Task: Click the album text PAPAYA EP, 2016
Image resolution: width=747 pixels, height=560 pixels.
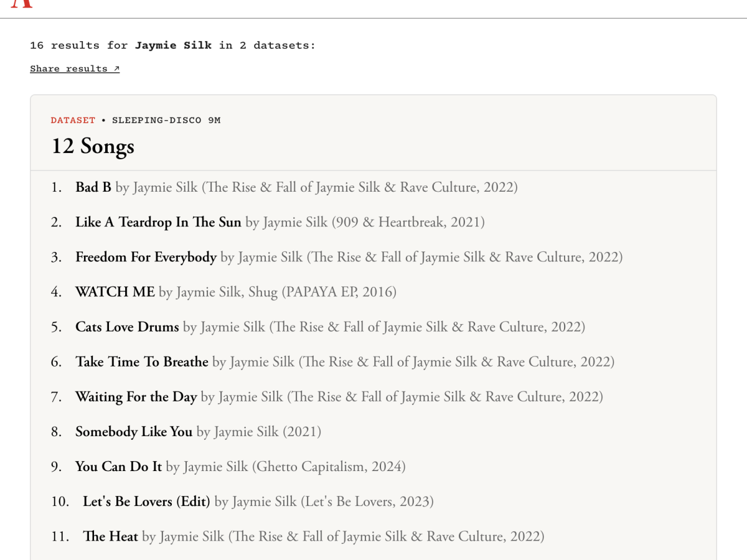Action: [339, 292]
